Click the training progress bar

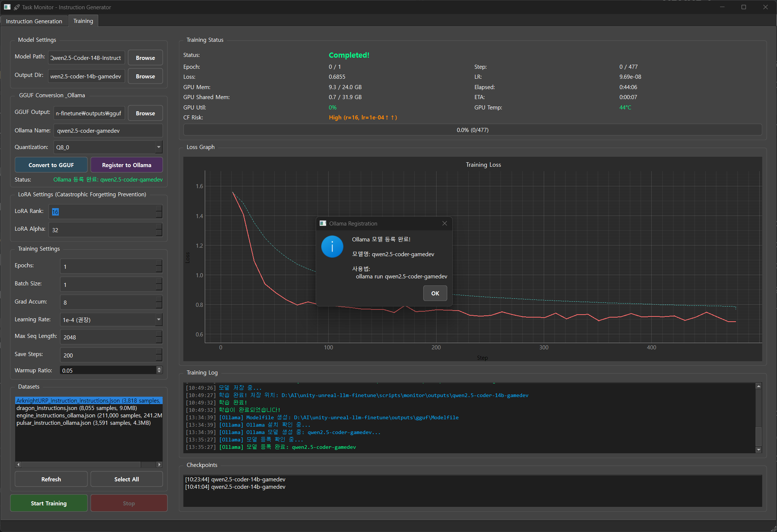coord(472,130)
